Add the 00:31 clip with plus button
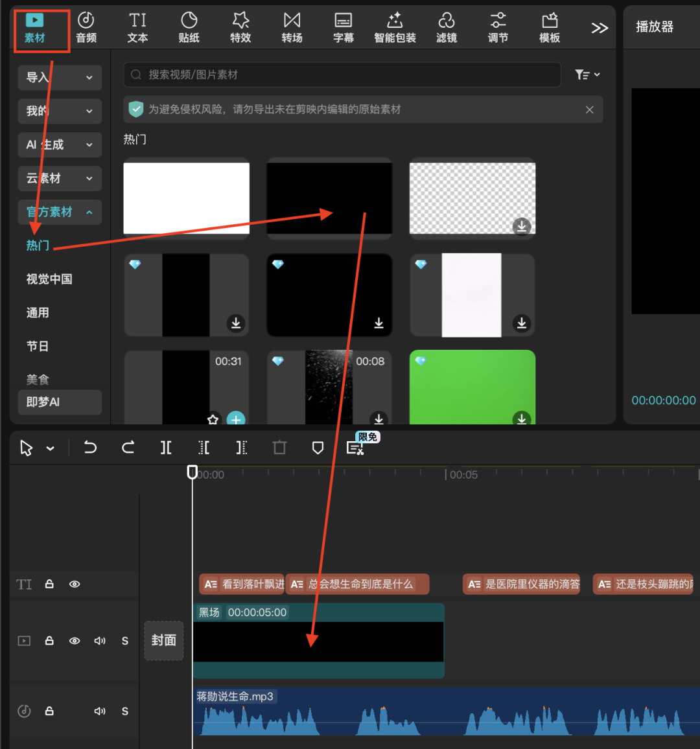 236,419
